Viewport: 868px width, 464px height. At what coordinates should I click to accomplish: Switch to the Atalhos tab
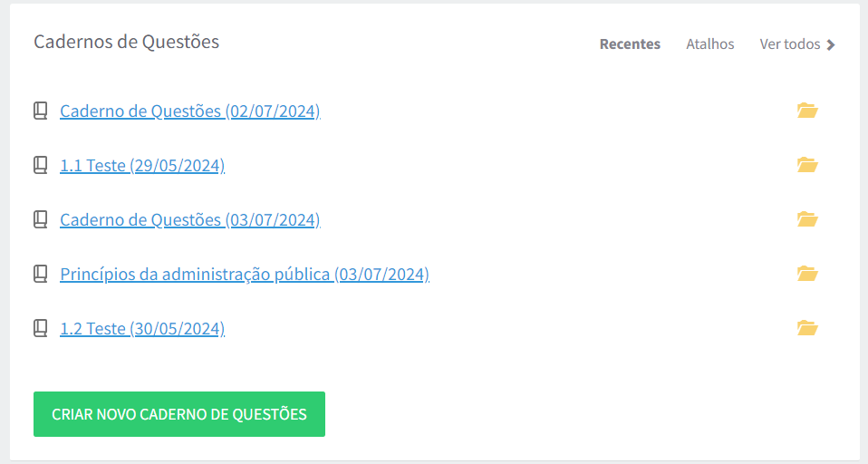(709, 44)
